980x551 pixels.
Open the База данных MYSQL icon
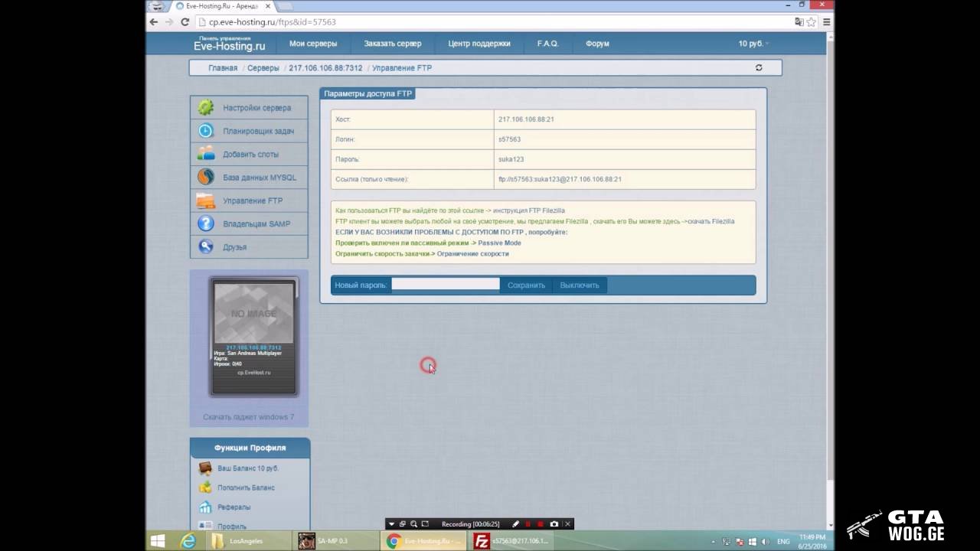[x=206, y=178]
